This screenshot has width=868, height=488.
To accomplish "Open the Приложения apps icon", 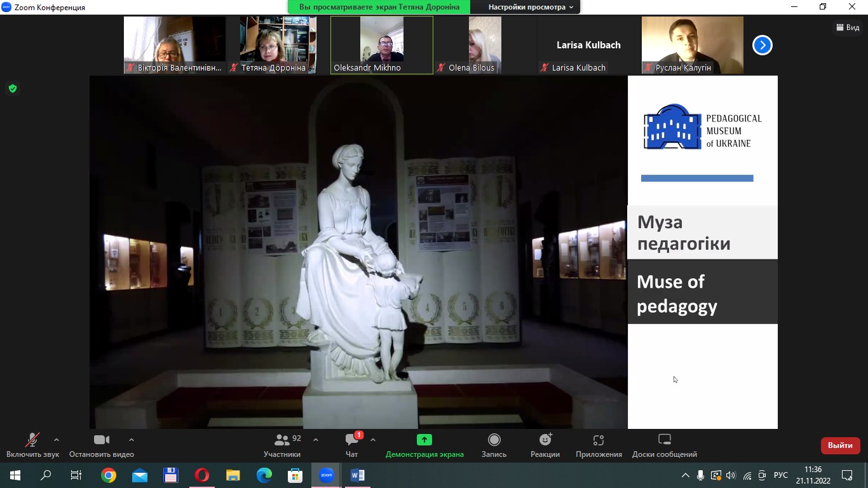I will [x=598, y=440].
